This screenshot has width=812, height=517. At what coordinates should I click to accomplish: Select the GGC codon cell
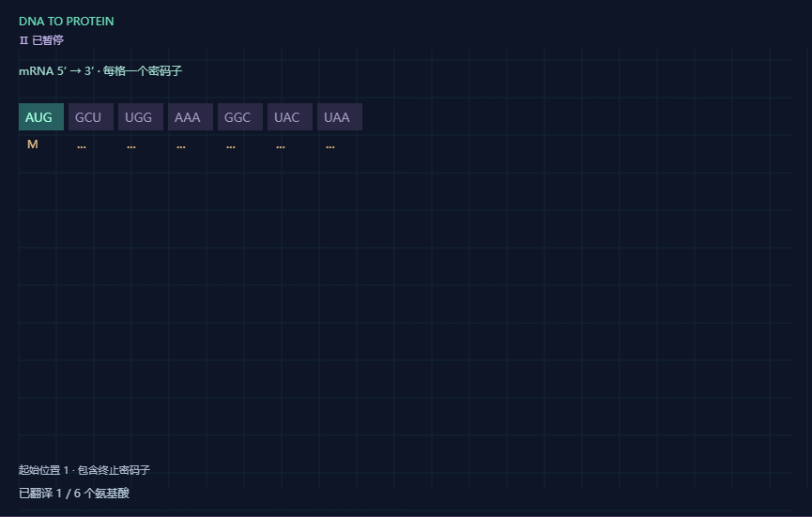pyautogui.click(x=239, y=117)
